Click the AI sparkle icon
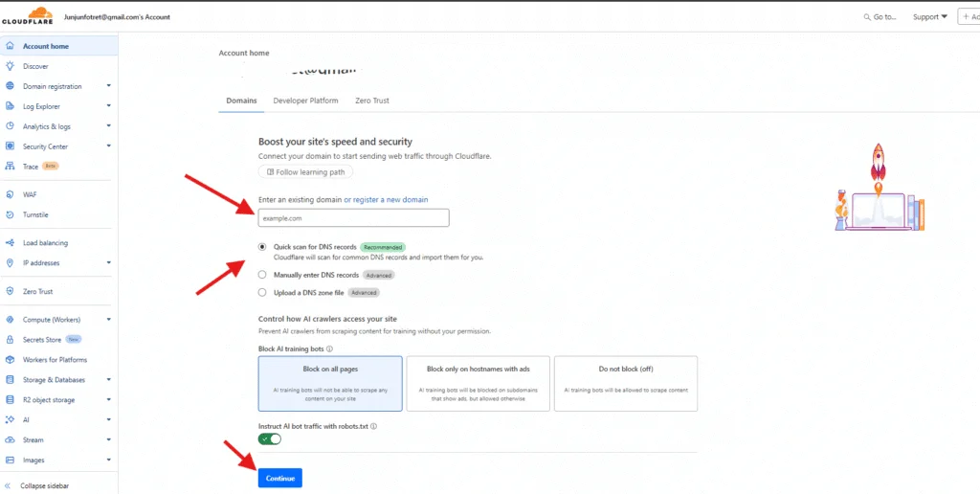Viewport: 980px width, 494px height. tap(10, 419)
